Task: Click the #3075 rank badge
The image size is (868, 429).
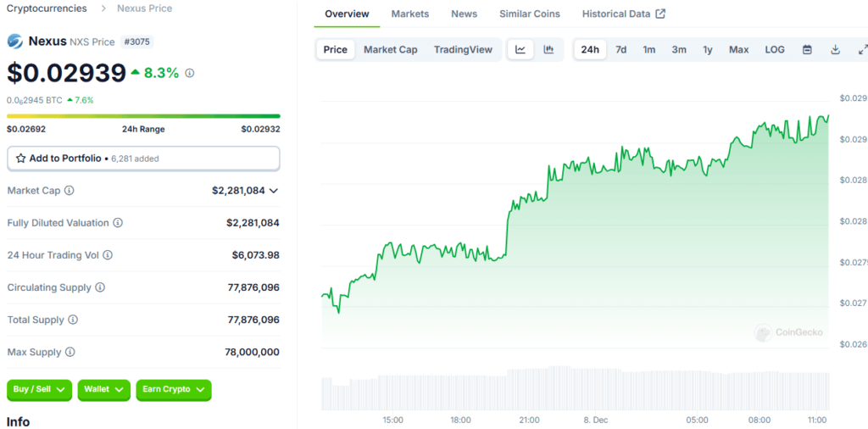Action: click(136, 42)
